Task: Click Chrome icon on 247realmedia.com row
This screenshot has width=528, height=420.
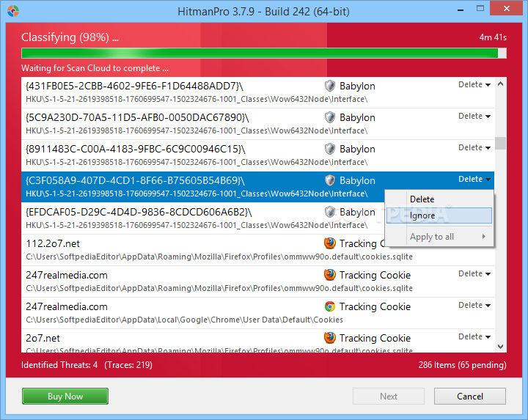Action: [x=330, y=306]
